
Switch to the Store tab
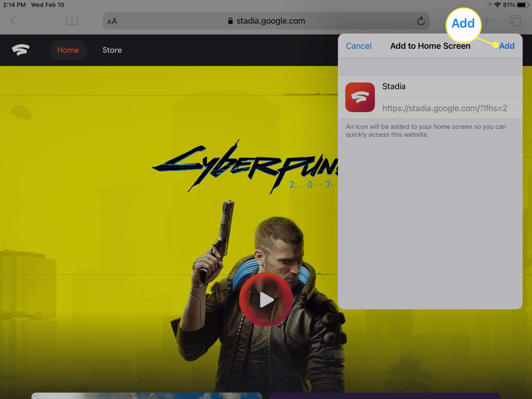(112, 50)
